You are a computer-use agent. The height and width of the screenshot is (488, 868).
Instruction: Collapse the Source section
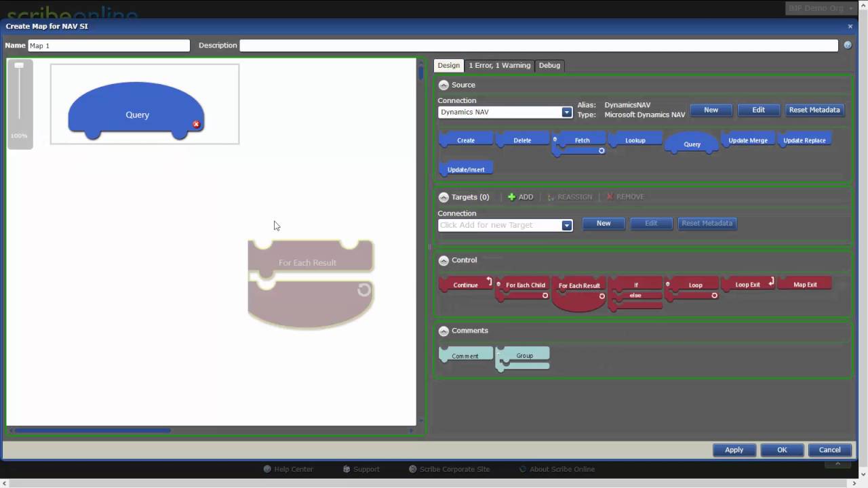(443, 85)
